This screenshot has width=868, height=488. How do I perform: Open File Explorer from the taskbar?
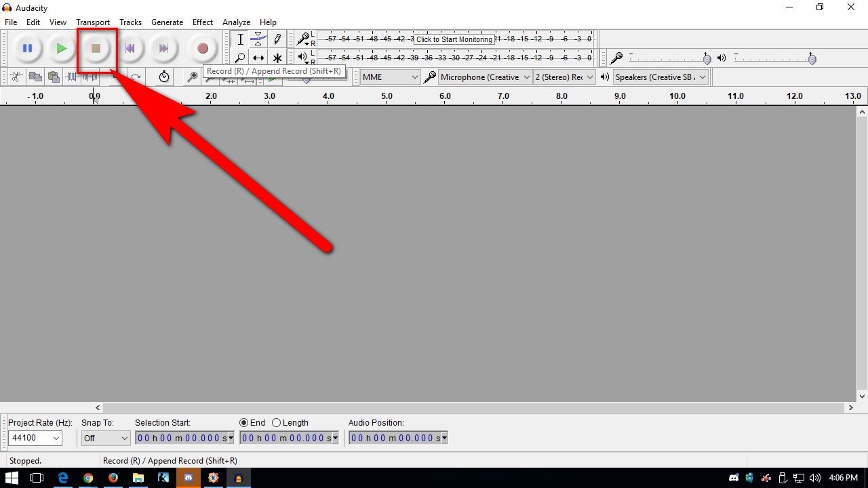pos(138,478)
